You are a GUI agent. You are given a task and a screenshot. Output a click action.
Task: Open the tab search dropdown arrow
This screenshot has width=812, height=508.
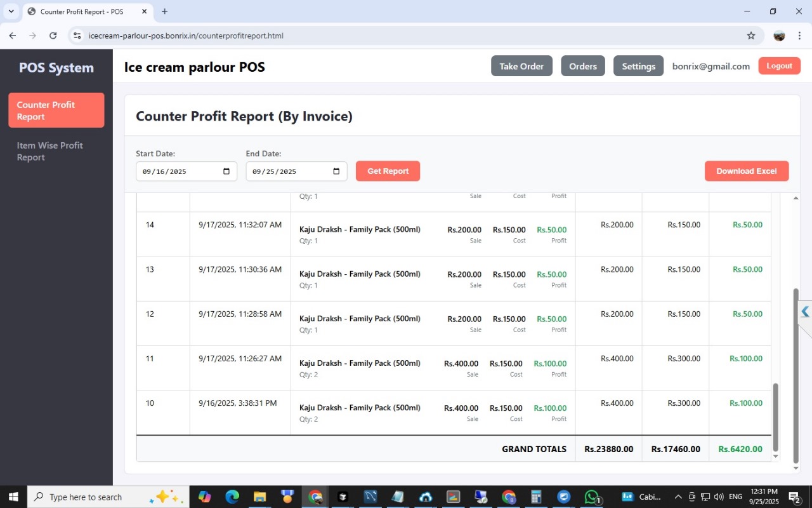(11, 11)
